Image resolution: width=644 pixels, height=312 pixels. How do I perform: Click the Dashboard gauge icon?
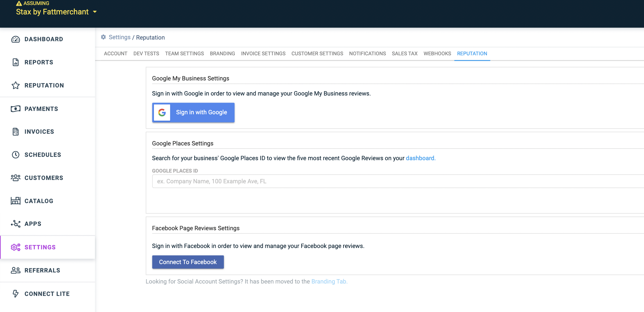pos(15,39)
